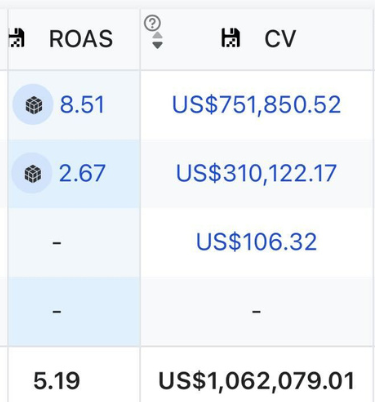Viewport: 375px width, 402px height.
Task: Select the total CV US$1,062,079.01 cell
Action: point(256,381)
